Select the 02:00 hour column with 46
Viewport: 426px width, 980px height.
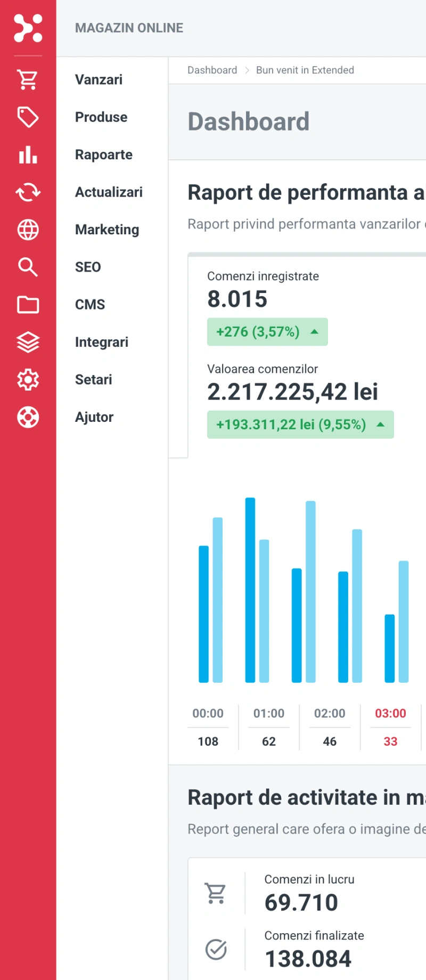(x=330, y=727)
